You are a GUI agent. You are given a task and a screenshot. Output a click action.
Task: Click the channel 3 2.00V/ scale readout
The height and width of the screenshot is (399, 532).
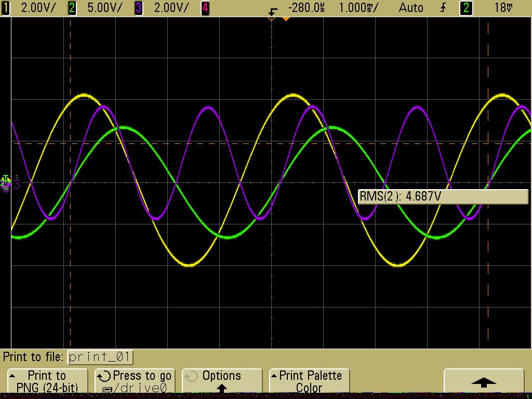pyautogui.click(x=171, y=8)
